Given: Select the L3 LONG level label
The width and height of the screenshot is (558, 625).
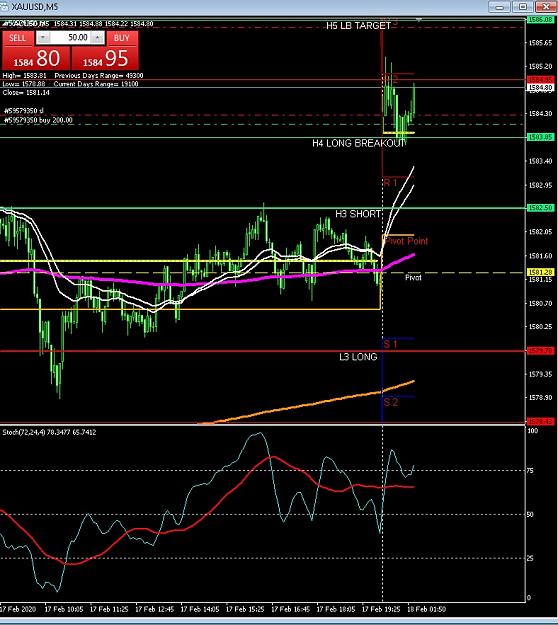Looking at the screenshot, I should pos(358,357).
